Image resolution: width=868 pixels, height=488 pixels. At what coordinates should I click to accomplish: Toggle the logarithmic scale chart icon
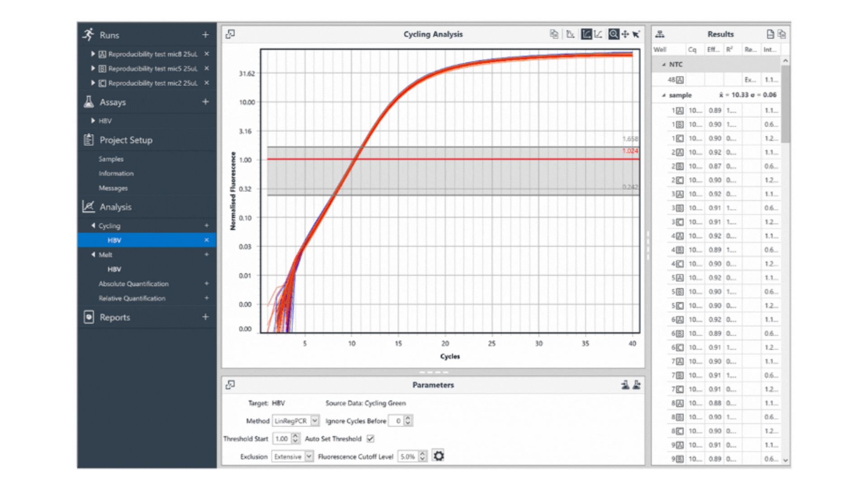pyautogui.click(x=586, y=34)
